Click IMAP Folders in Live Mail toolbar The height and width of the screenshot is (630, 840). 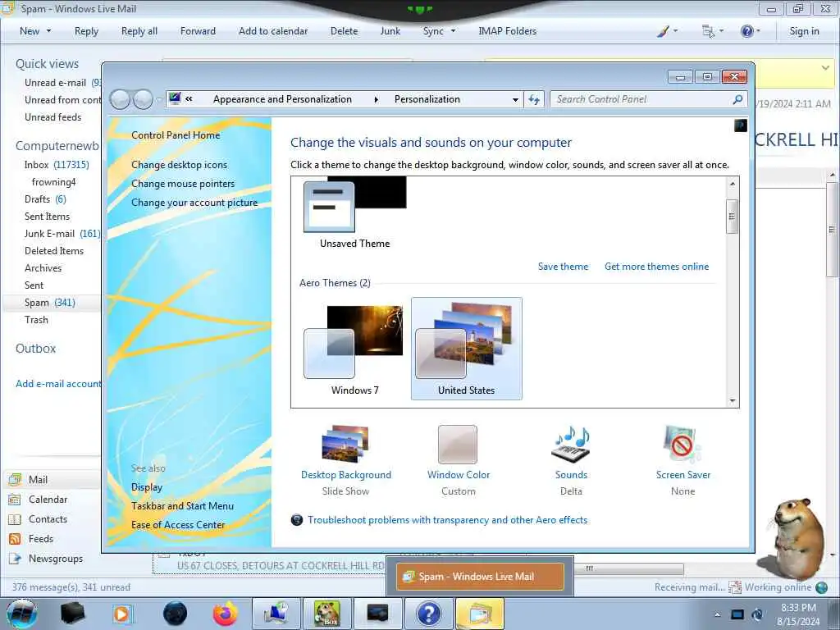point(507,31)
